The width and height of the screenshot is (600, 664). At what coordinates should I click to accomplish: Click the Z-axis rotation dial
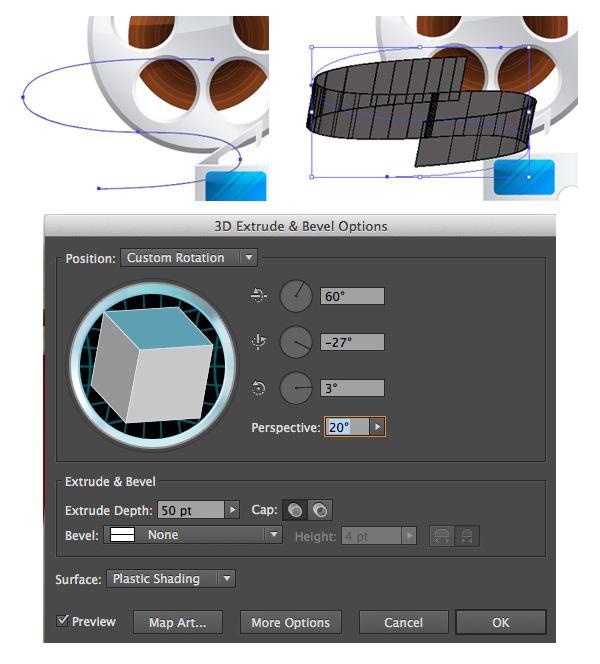(x=296, y=388)
